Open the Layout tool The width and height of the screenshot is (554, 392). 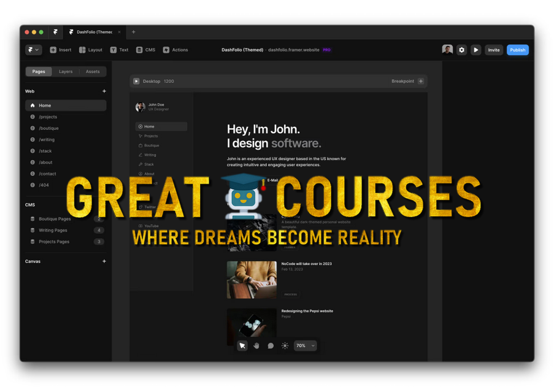pos(91,50)
